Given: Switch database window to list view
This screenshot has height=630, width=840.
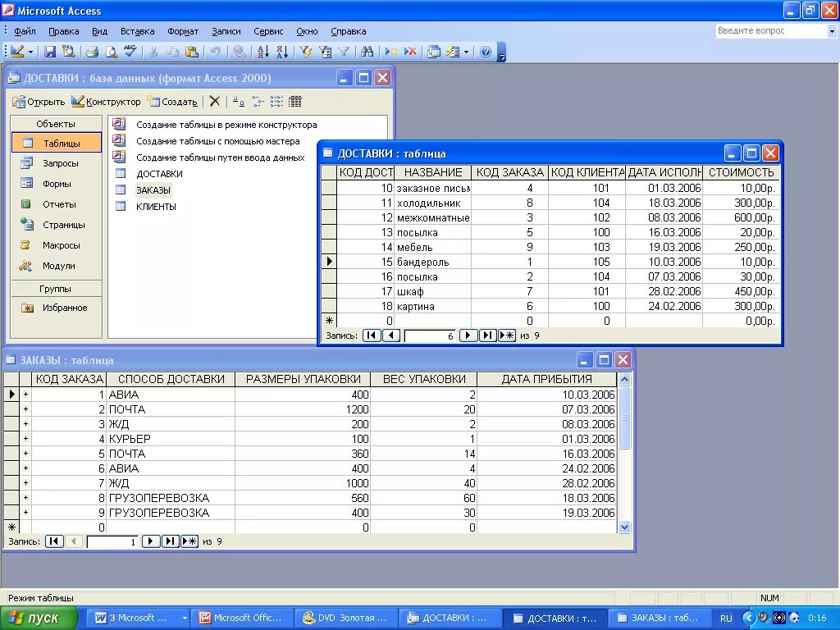Looking at the screenshot, I should tap(276, 101).
